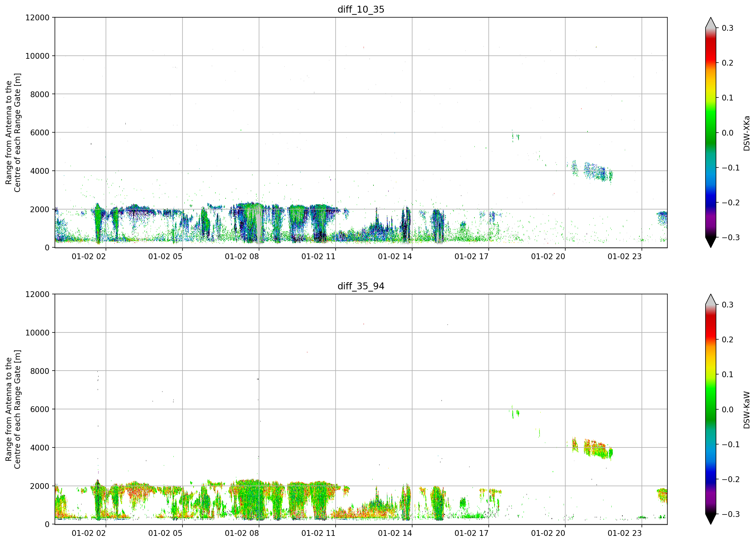Click the black lower arrow of DSW-XKa colorbar
756x543 pixels.
click(711, 242)
